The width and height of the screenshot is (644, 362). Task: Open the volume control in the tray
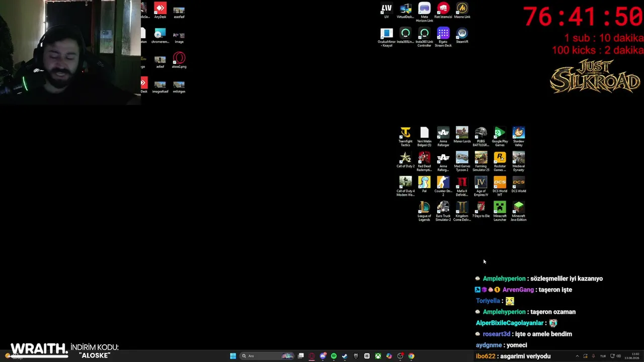[x=618, y=356]
